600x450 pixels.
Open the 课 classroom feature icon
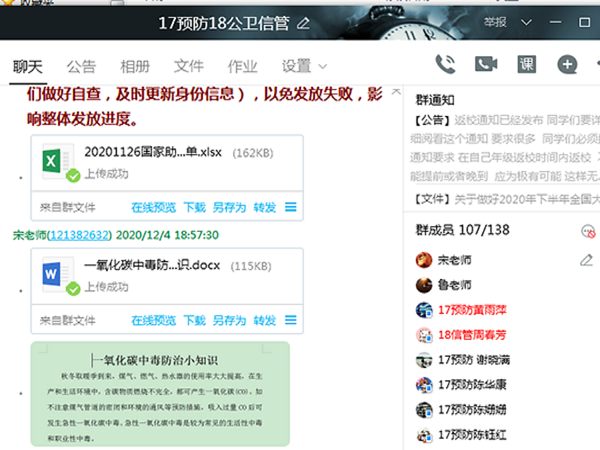(527, 65)
